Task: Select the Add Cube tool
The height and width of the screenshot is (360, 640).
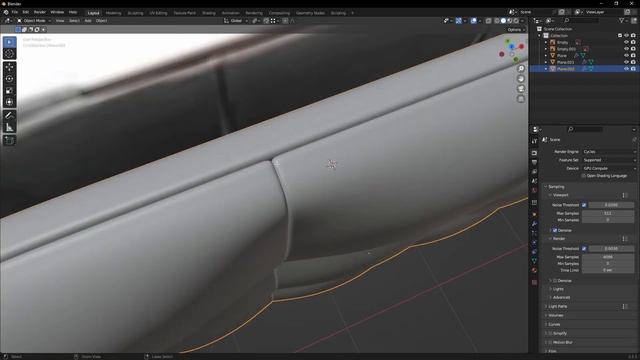Action: 9,141
